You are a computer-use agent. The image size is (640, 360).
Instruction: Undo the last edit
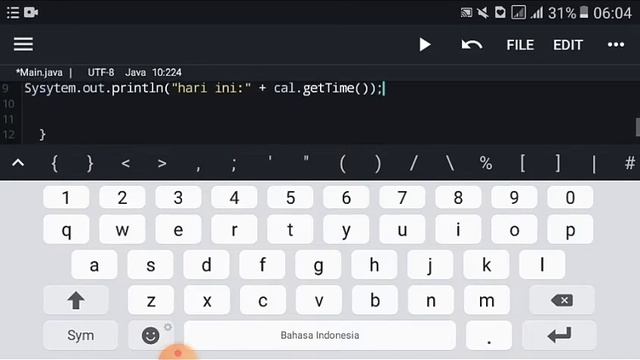[471, 44]
